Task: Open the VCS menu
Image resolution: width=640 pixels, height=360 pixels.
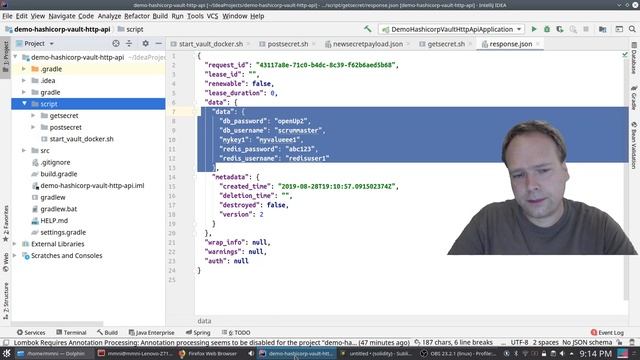Action: [212, 16]
